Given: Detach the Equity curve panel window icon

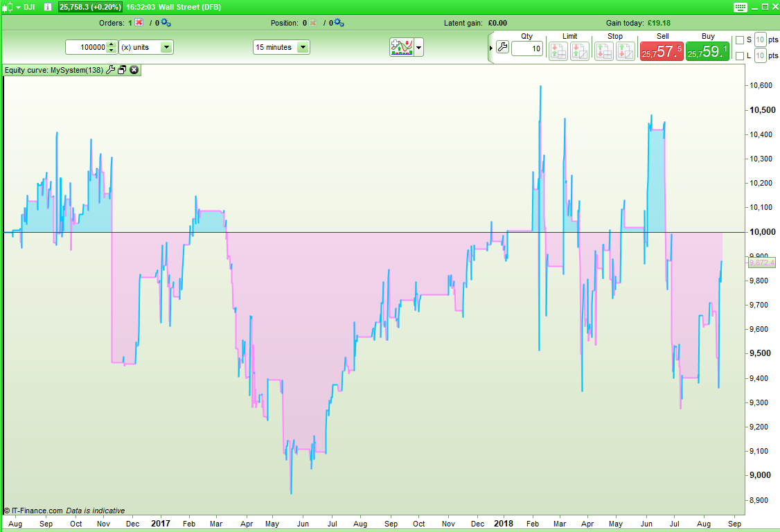Looking at the screenshot, I should (x=123, y=70).
